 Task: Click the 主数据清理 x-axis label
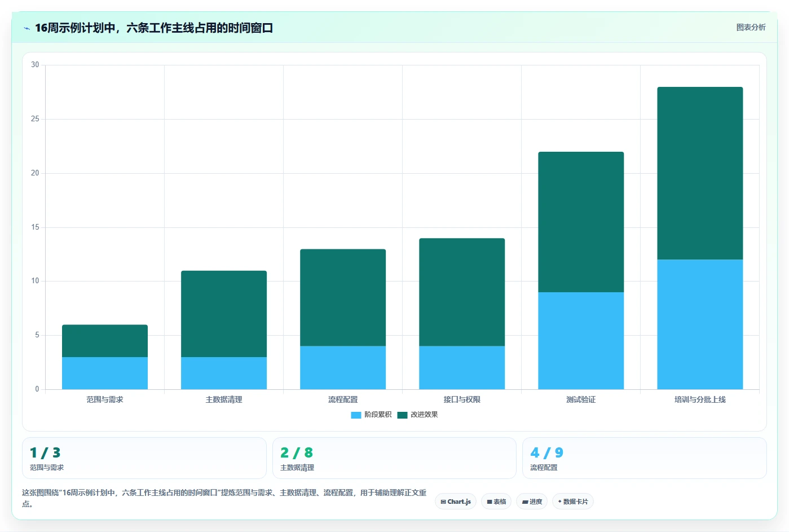[224, 399]
